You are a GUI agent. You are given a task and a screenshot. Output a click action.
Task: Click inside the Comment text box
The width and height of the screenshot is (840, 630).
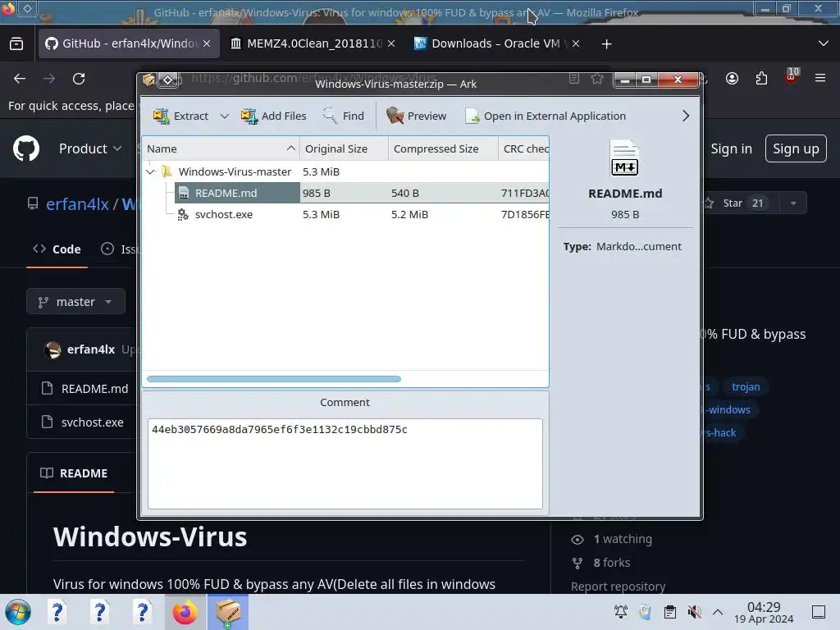click(345, 464)
